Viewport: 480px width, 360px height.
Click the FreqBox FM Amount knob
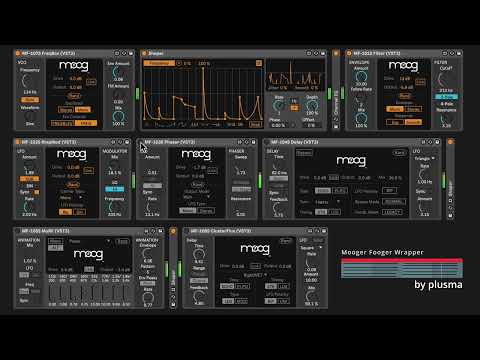click(x=118, y=94)
